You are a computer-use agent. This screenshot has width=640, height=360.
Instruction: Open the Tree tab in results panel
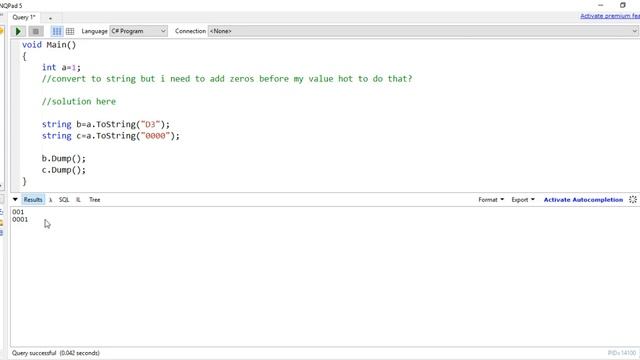pos(95,200)
